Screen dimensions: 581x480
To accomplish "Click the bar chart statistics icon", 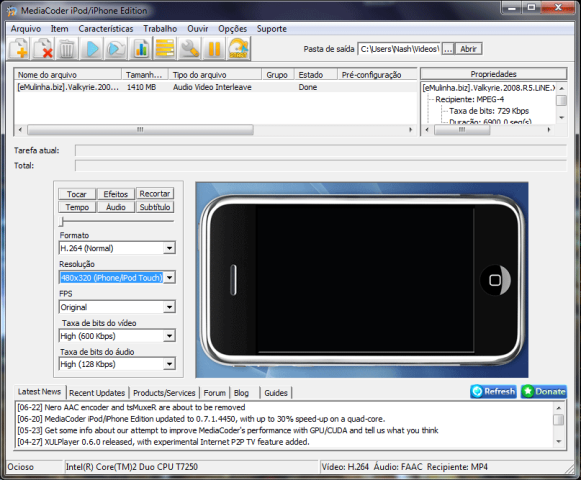I will coord(141,49).
